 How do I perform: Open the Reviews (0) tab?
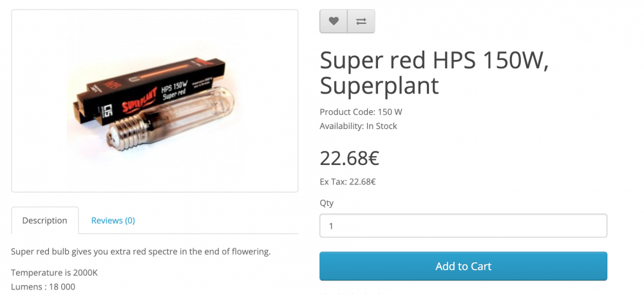pos(113,220)
